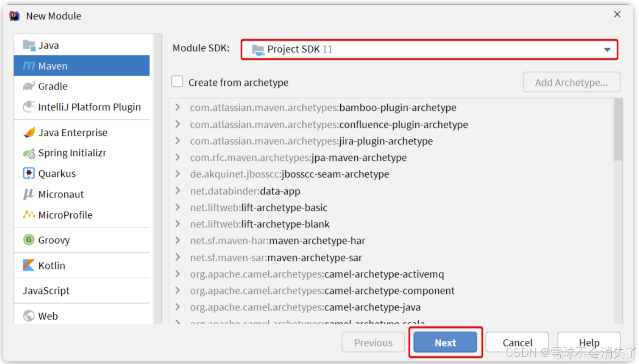Expand confluence-plugin-archetype row
Screen dimensions: 639x364
point(178,124)
